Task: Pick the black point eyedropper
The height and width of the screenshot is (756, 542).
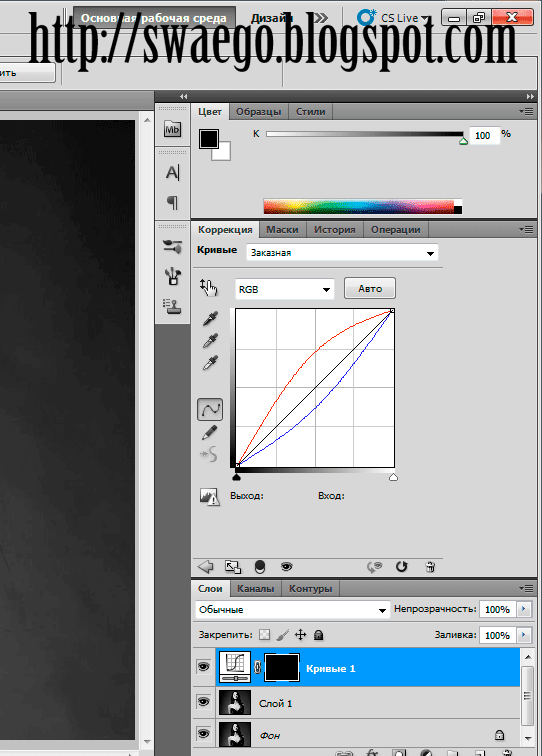Action: click(210, 318)
